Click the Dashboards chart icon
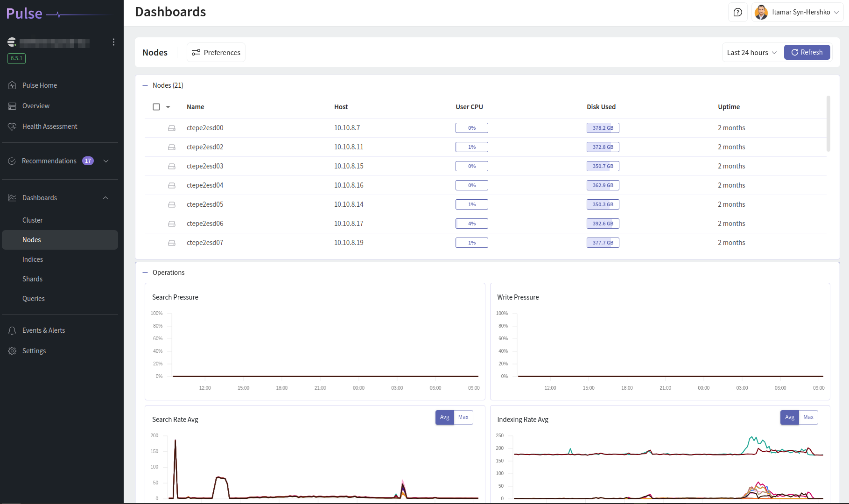Image resolution: width=849 pixels, height=504 pixels. [12, 198]
